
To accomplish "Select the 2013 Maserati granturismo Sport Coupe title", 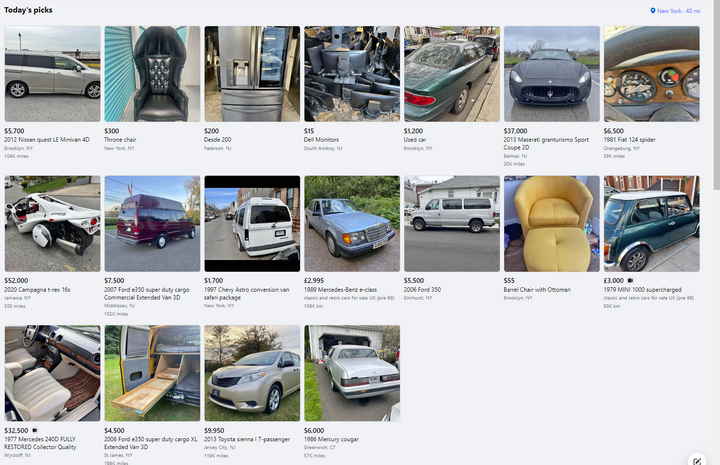I will pyautogui.click(x=546, y=143).
